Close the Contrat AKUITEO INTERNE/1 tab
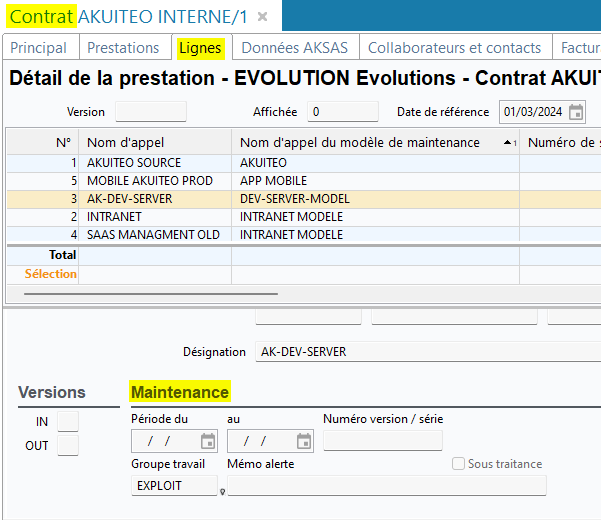The height and width of the screenshot is (520, 601). click(262, 17)
